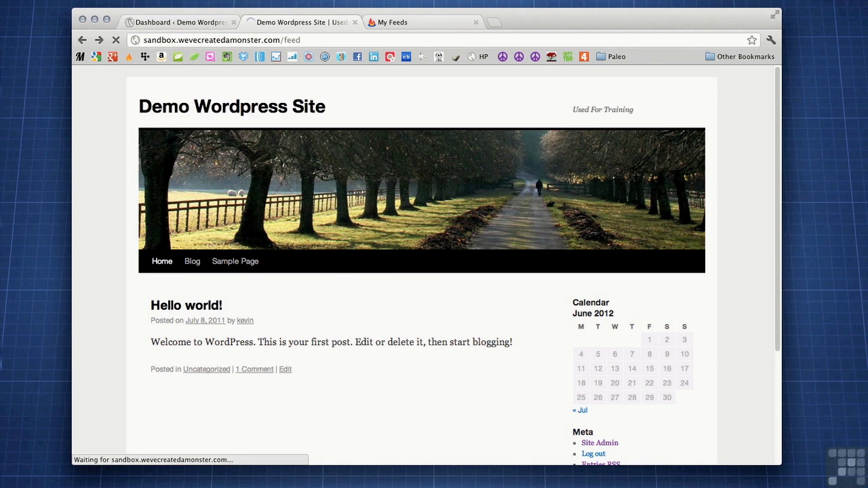Stop page loading with the X button

pyautogui.click(x=116, y=40)
